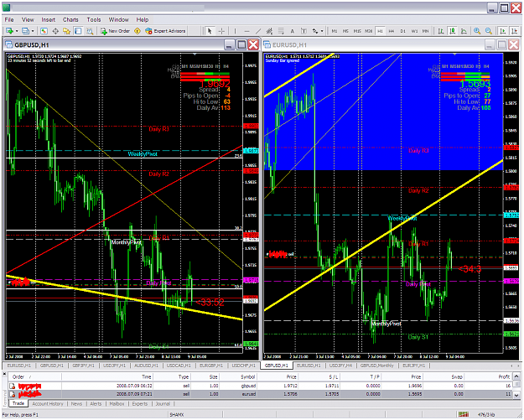
Task: Select the text label 'T' tool
Action: point(304,31)
